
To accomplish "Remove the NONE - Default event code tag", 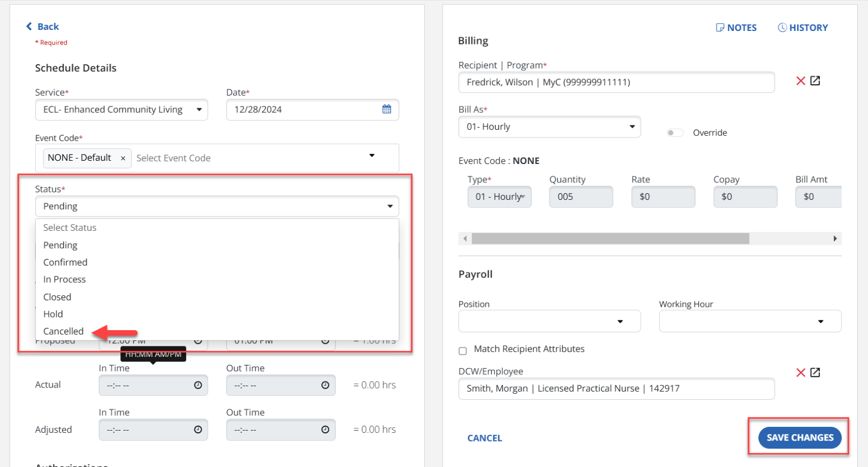I will pos(123,158).
